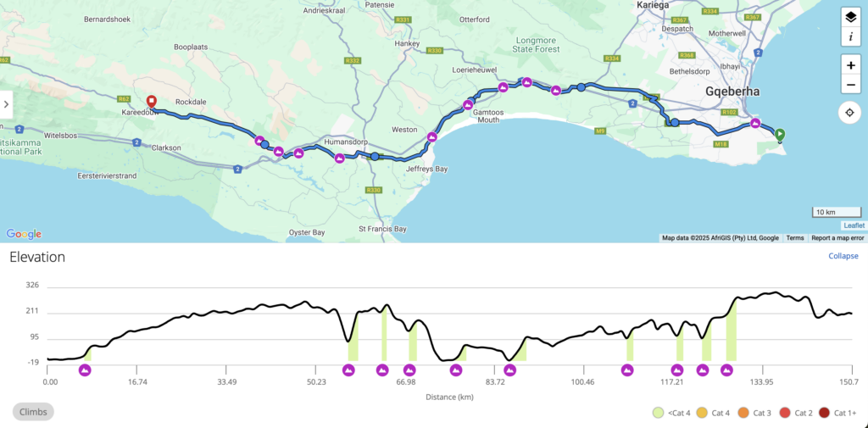Open the map layers selector
The height and width of the screenshot is (428, 868).
click(850, 17)
